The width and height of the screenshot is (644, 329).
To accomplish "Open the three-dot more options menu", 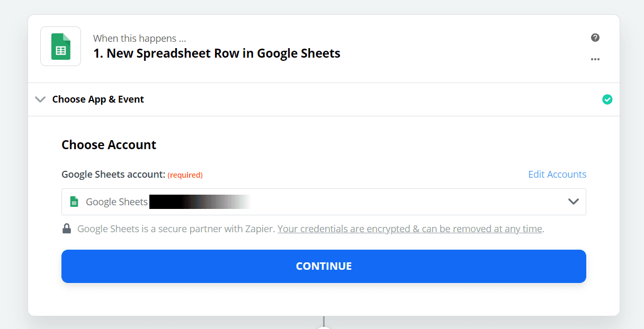I will [x=595, y=59].
